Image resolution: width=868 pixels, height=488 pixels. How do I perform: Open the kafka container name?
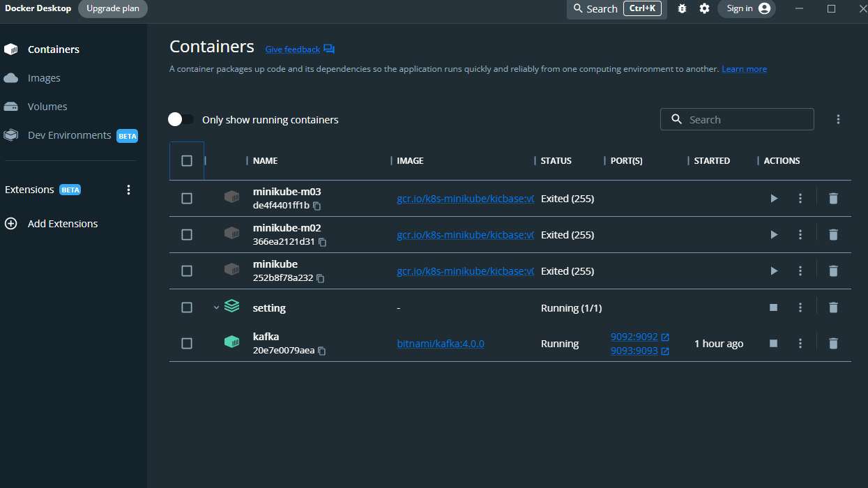(266, 337)
